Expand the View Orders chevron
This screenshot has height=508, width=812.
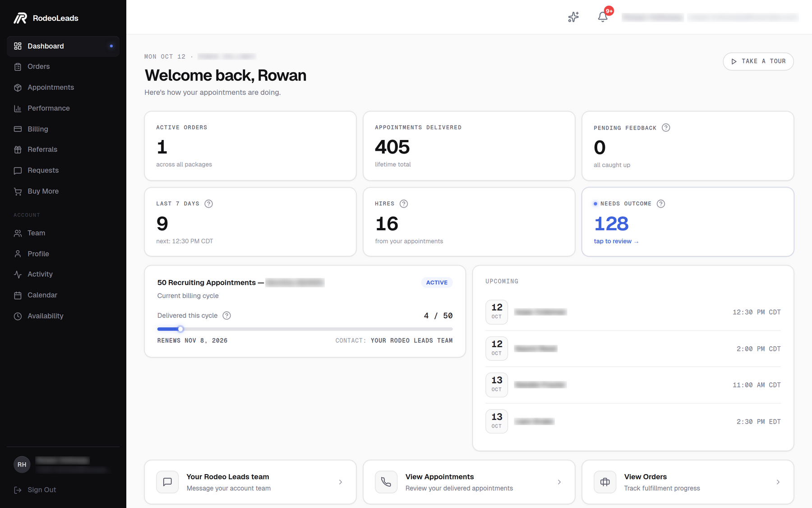[778, 482]
